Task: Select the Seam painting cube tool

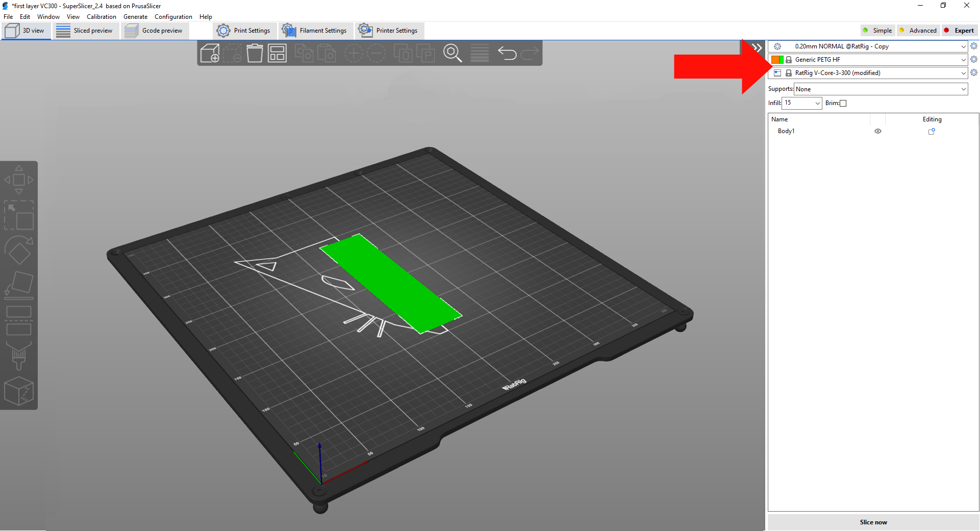Action: [19, 391]
